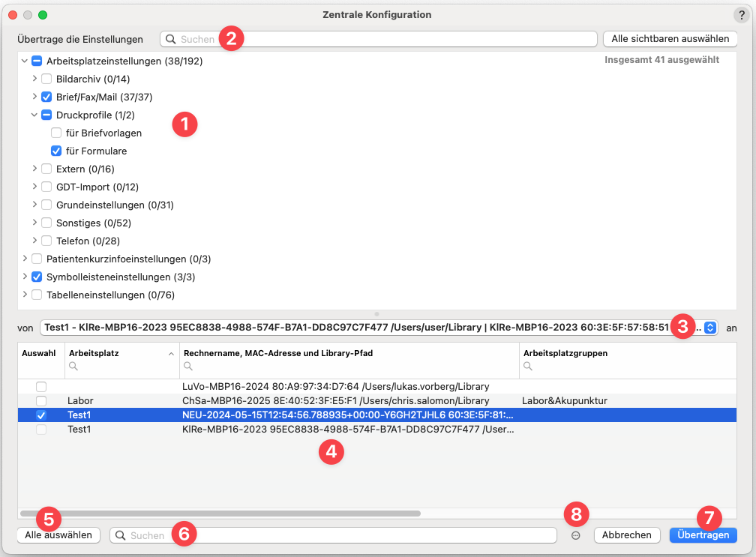
Task: Expand the Tabelleneinstellungen node
Action: [x=25, y=294]
